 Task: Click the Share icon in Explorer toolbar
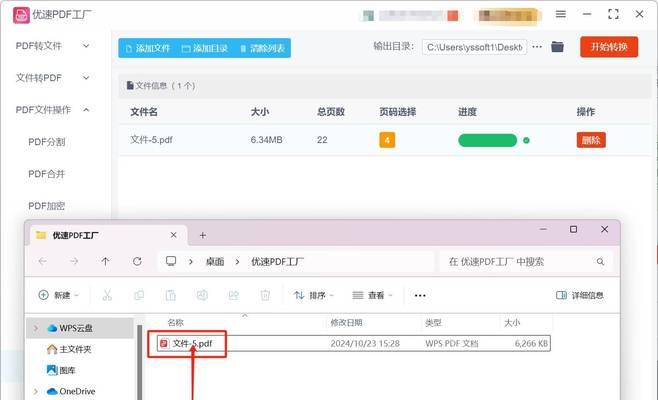pos(234,295)
